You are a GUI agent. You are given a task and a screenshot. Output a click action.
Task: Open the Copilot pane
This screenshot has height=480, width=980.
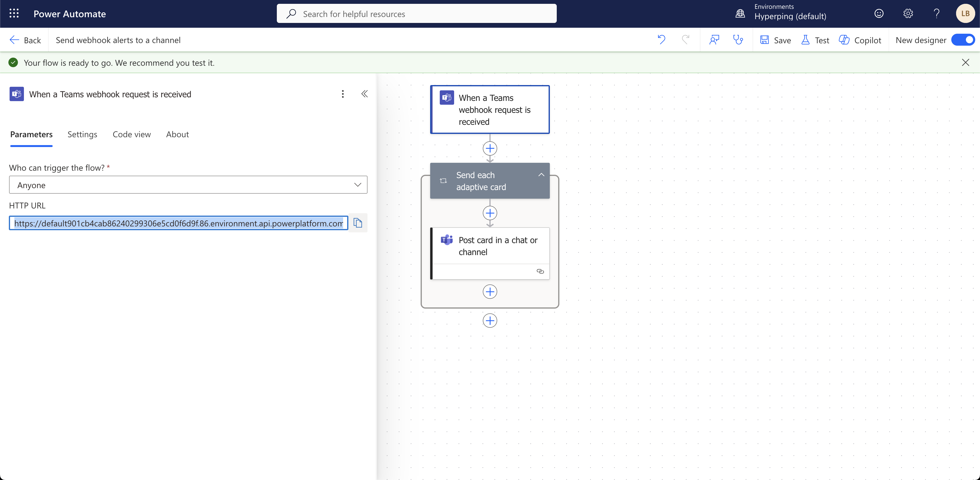pyautogui.click(x=860, y=40)
